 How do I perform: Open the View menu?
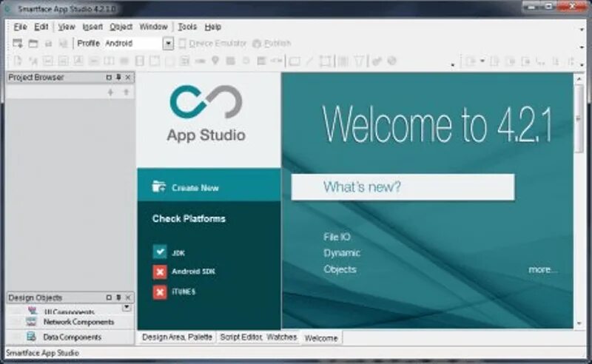click(x=67, y=27)
